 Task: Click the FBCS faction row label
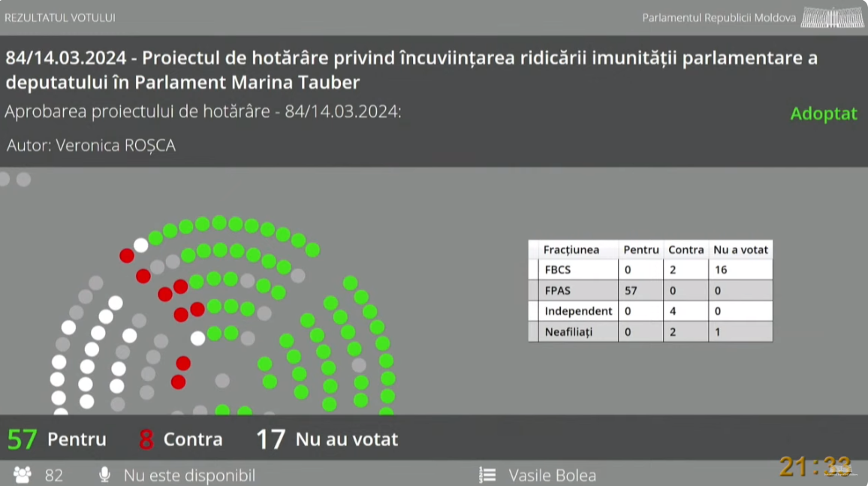pos(558,270)
